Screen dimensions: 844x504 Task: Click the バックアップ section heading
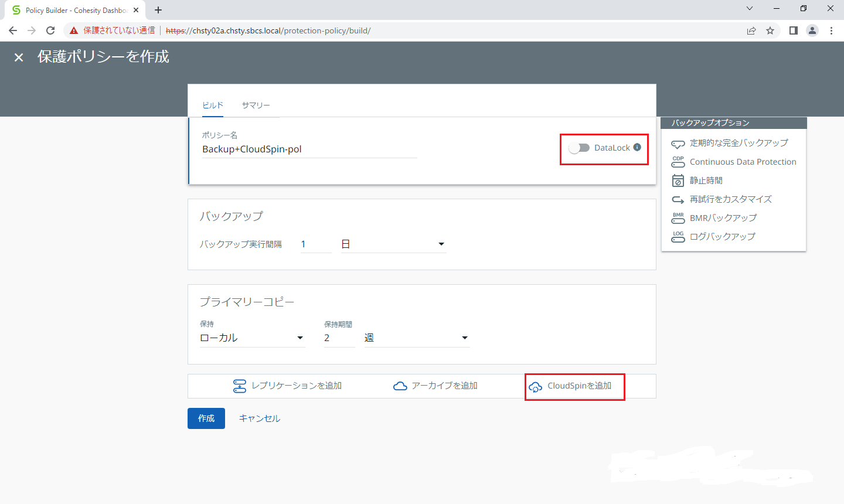point(232,216)
